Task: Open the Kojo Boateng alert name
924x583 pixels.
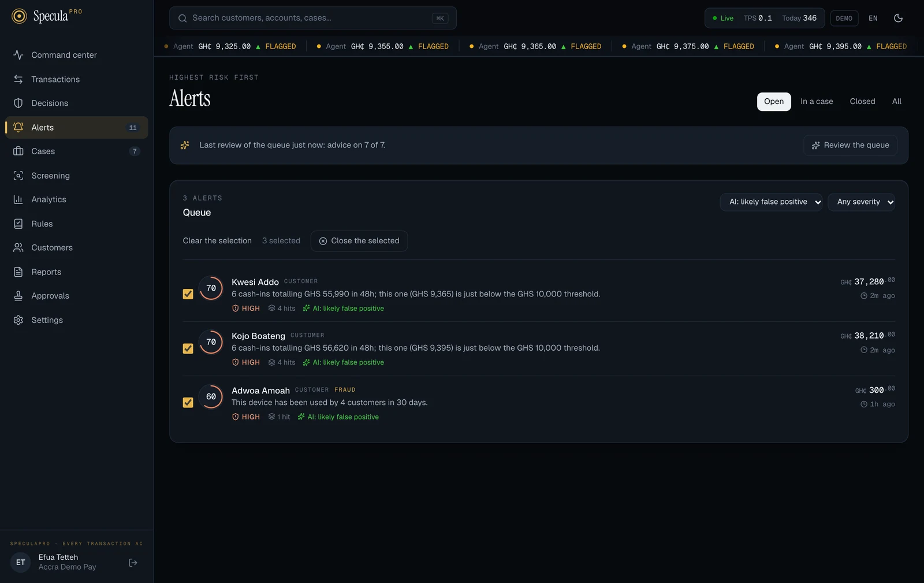Action: 258,336
